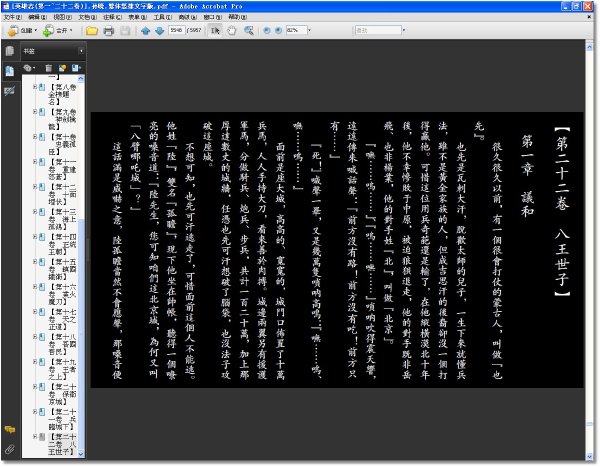
Task: Click the delete bookmark trash icon
Action: tap(48, 68)
